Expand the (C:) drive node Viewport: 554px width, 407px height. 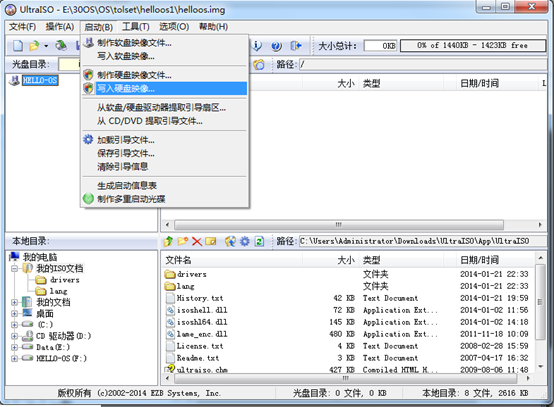(14, 325)
